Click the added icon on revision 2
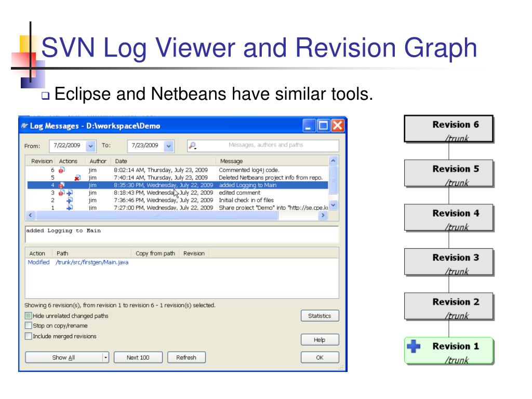 [x=70, y=200]
